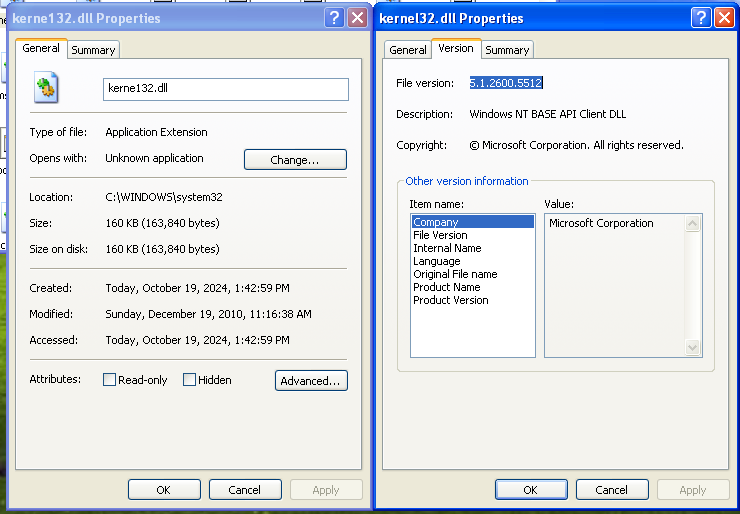The image size is (740, 514).
Task: Select Original File name list item
Action: tap(455, 274)
